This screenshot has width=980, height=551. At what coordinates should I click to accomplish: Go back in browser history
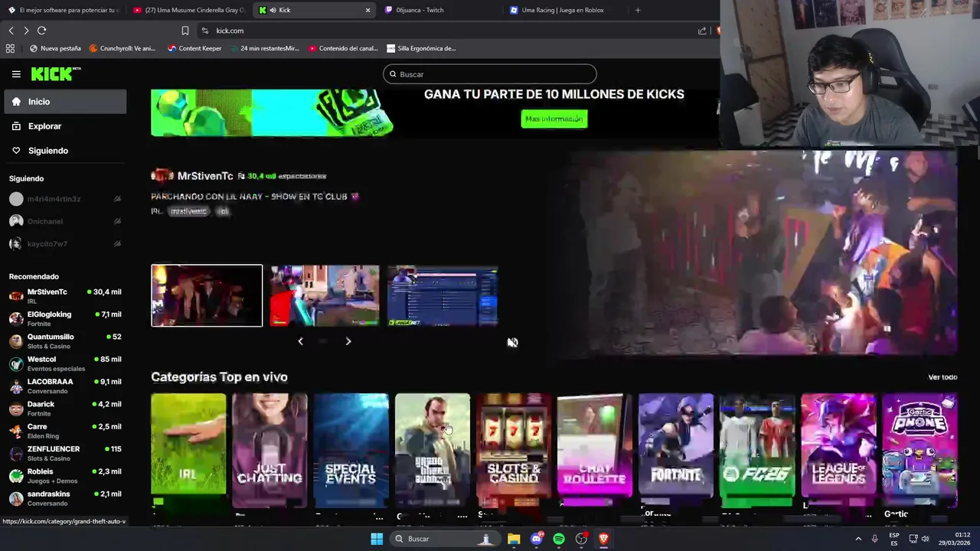[x=11, y=31]
